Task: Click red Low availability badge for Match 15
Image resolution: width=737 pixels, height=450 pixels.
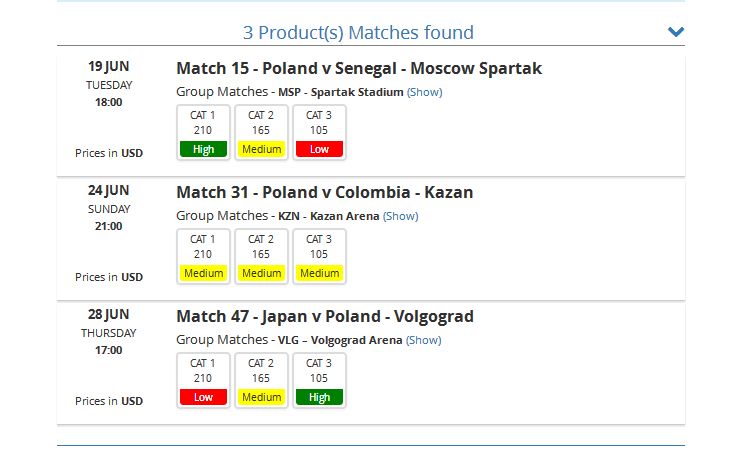Action: (x=319, y=149)
